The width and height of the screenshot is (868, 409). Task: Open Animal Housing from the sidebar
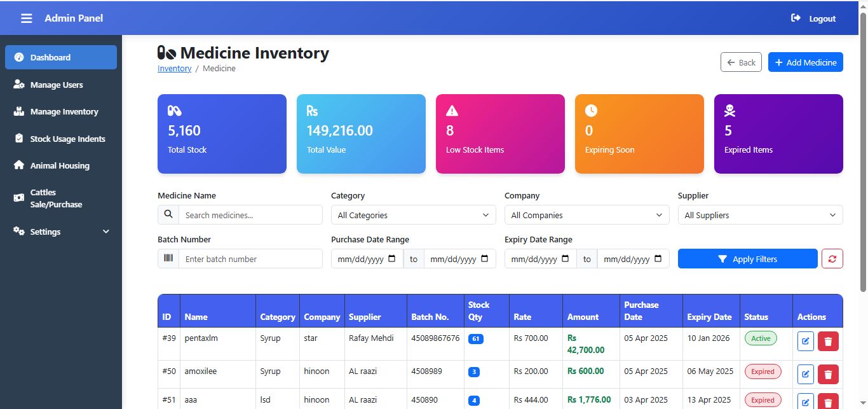point(60,165)
